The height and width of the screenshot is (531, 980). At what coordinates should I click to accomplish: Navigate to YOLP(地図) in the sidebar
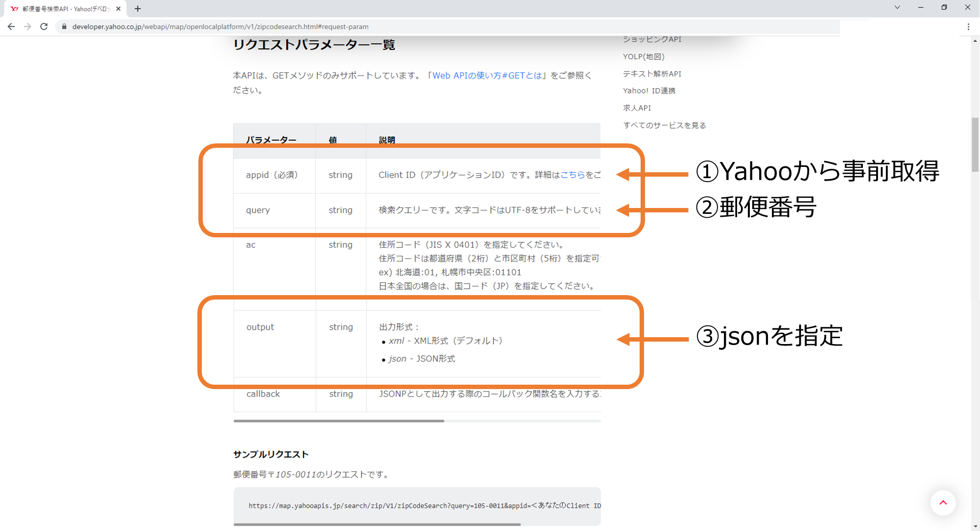point(644,56)
